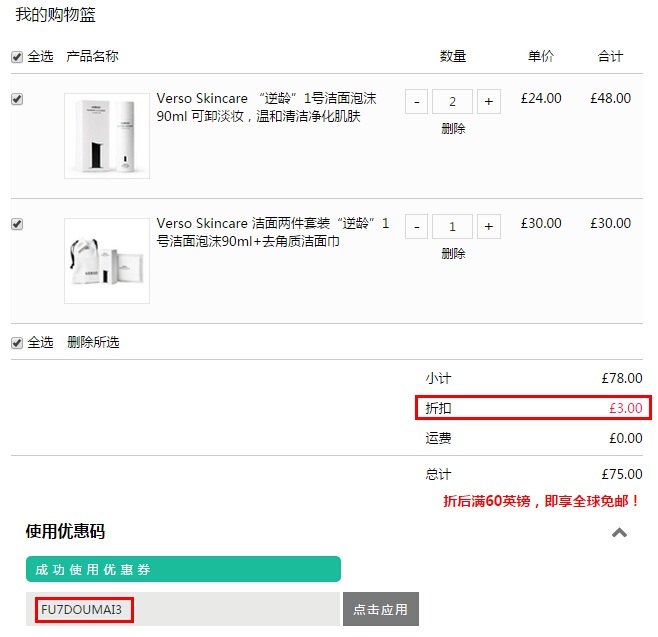Open the Verso Skincare 洁面两件套装 product title
Viewport: 658px width, 637px height.
coord(273,232)
